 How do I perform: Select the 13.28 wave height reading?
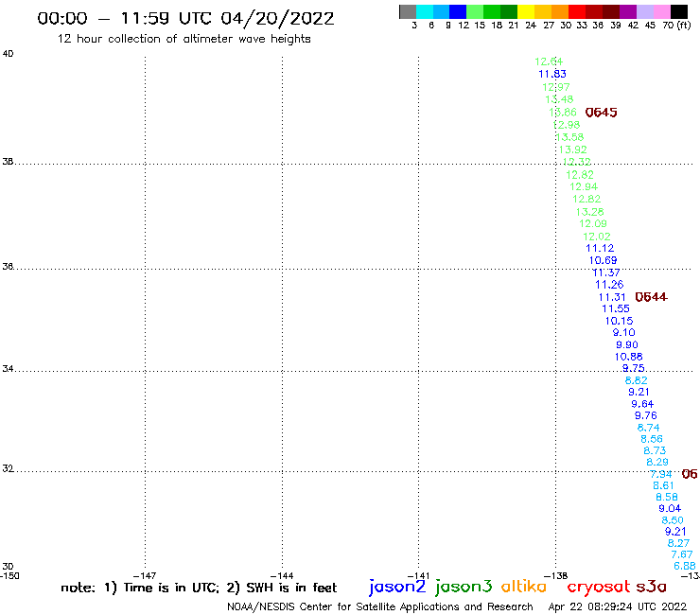pos(589,212)
